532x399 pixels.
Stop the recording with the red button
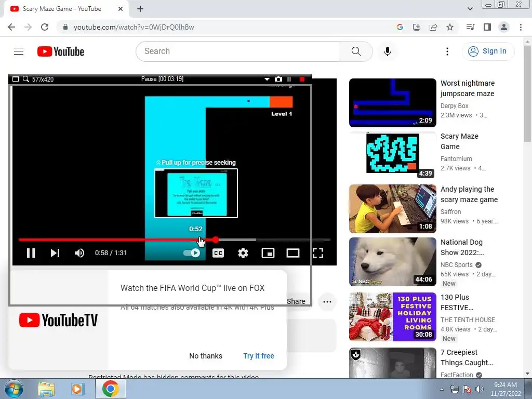coord(302,79)
